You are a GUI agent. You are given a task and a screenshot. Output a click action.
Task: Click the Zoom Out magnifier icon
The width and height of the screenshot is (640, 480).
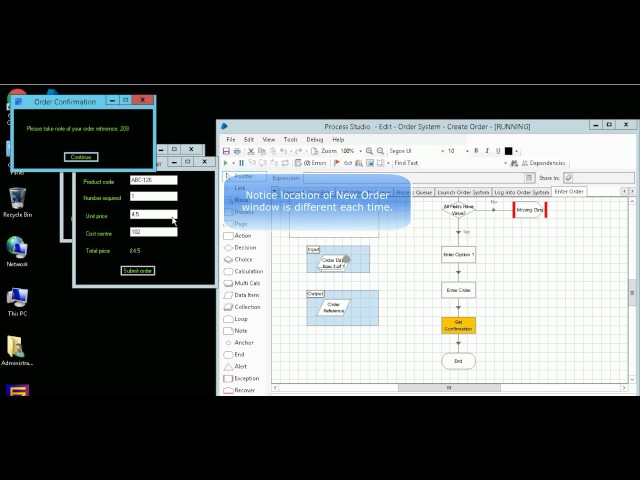(x=380, y=151)
